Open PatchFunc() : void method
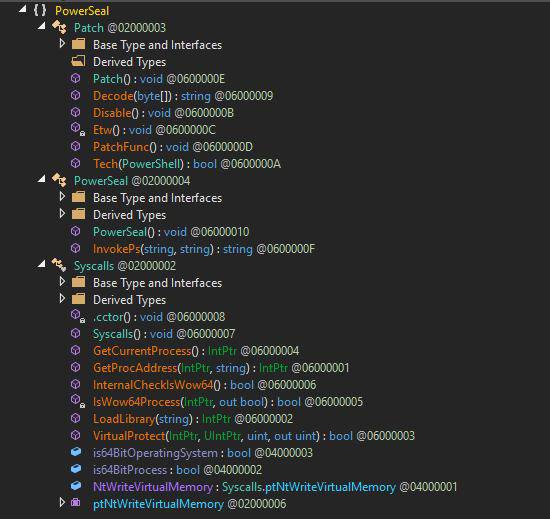 173,147
